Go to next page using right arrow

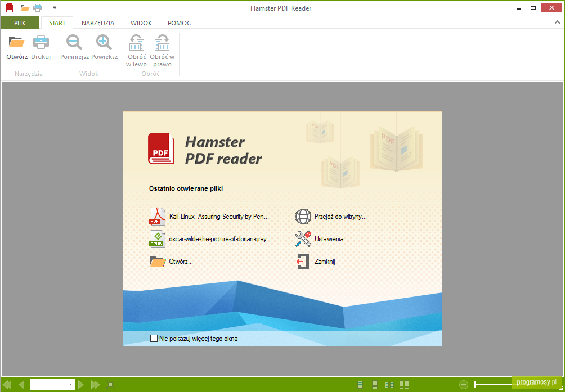click(81, 385)
